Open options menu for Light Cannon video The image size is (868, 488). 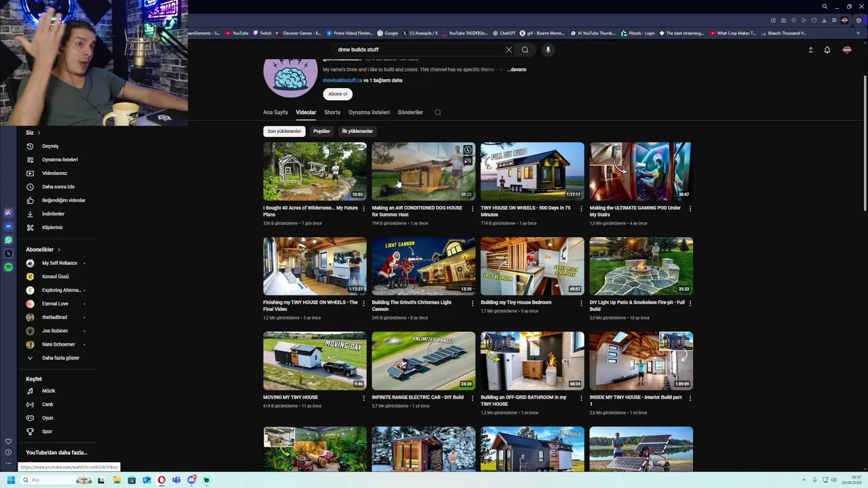473,303
